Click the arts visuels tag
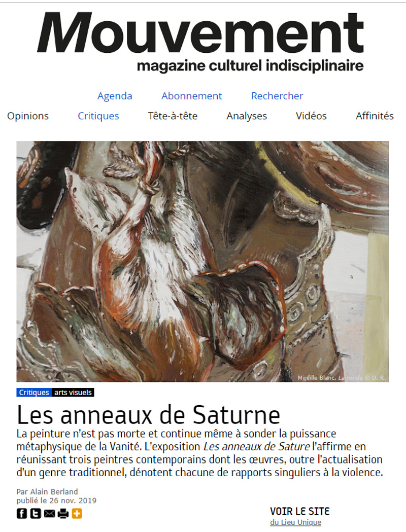The image size is (406, 532). [73, 393]
